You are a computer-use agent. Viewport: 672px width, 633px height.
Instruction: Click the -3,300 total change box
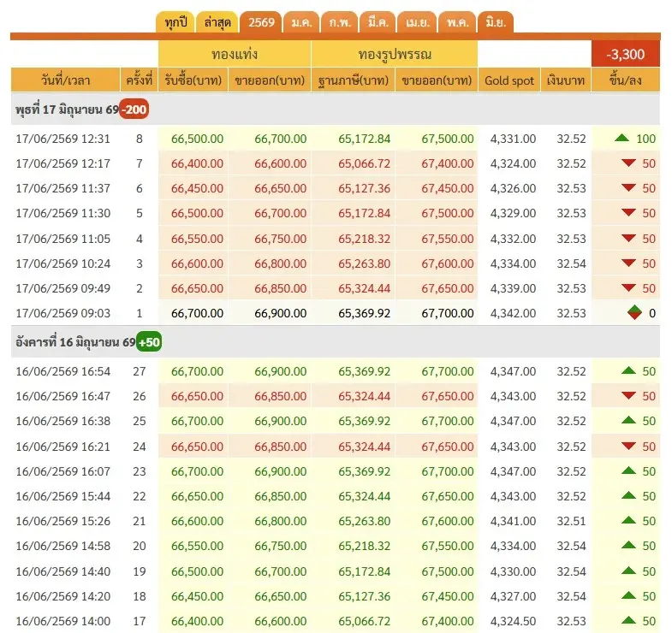[625, 54]
